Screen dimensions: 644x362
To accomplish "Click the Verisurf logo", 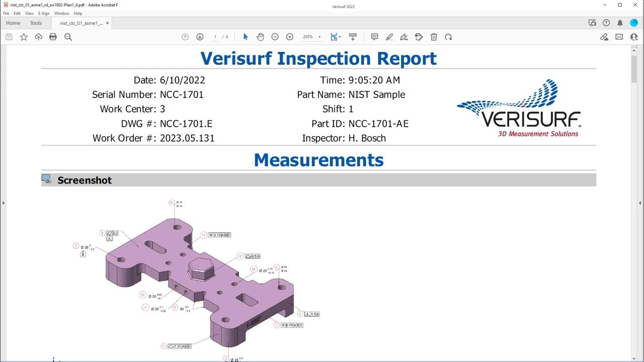I will (x=519, y=108).
